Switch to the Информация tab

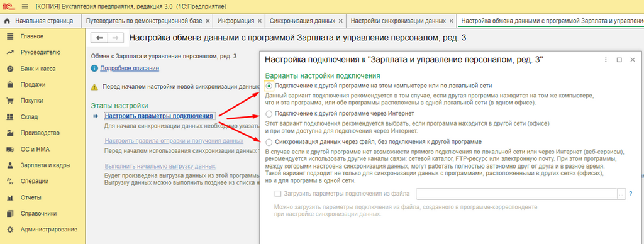pos(235,21)
